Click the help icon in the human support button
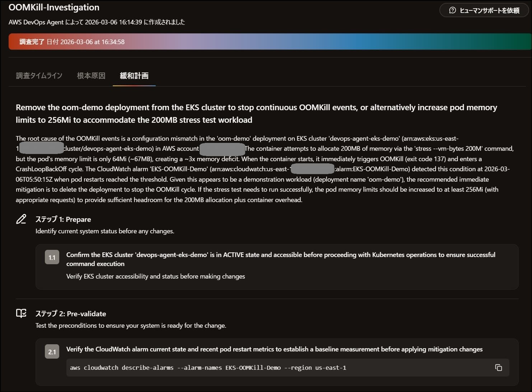The image size is (532, 392). (452, 10)
